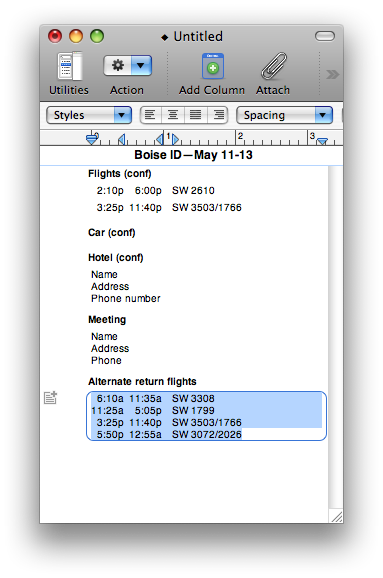This screenshot has width=383, height=578.
Task: Toggle justified text alignment
Action: click(x=195, y=115)
